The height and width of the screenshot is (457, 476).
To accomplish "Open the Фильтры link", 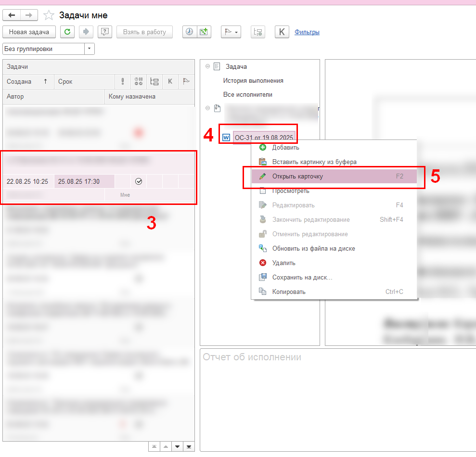I will pyautogui.click(x=307, y=32).
